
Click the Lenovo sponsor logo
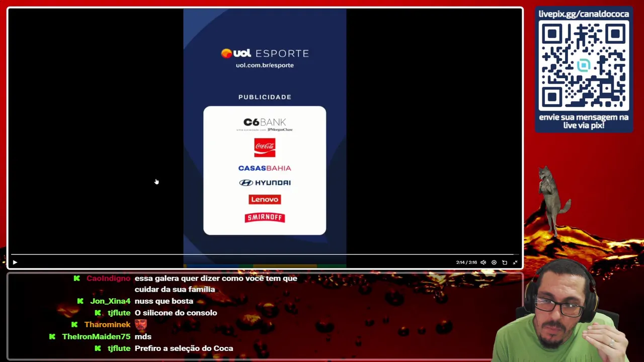click(265, 200)
